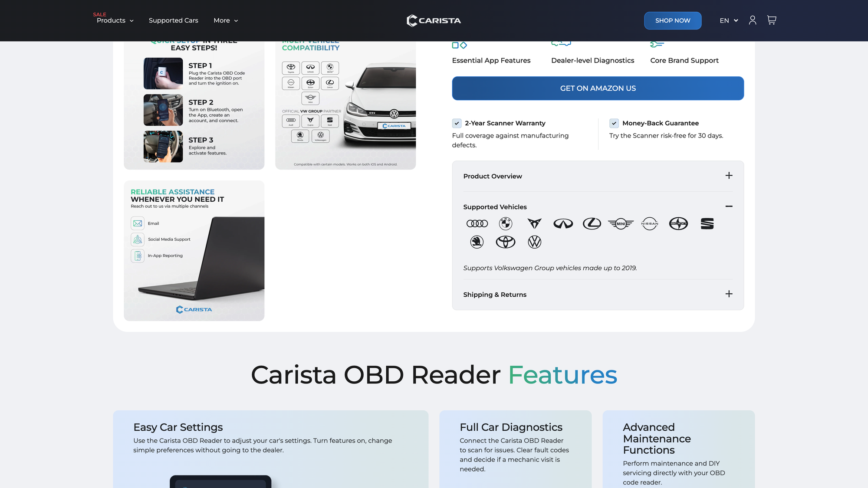The height and width of the screenshot is (488, 868).
Task: Select the Volkswagen logo under Supported Vehicles
Action: click(x=534, y=242)
